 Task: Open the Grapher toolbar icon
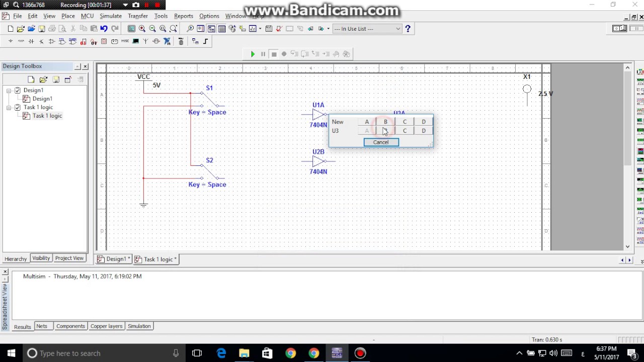click(253, 29)
